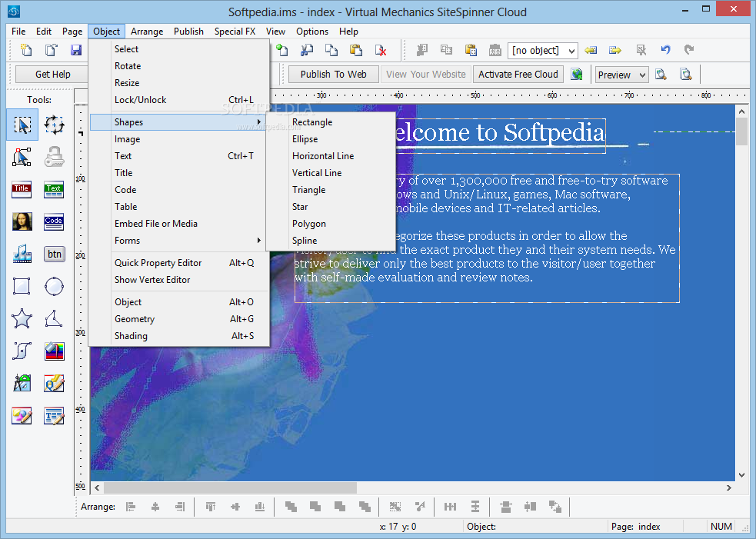The height and width of the screenshot is (539, 756).
Task: Click the New project toolbar icon
Action: tap(25, 50)
